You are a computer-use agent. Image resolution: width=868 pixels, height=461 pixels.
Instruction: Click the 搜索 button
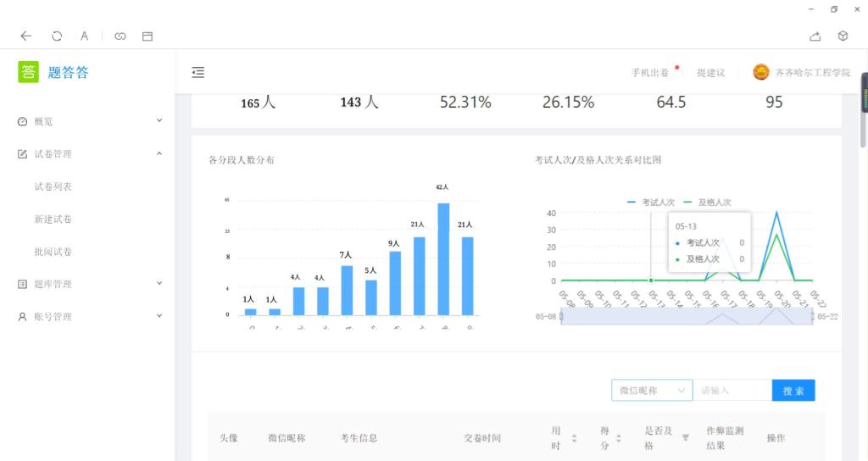[793, 391]
